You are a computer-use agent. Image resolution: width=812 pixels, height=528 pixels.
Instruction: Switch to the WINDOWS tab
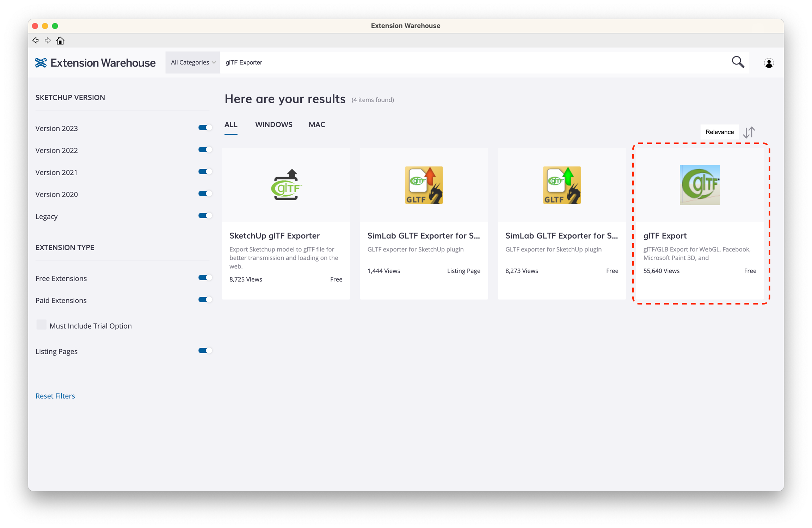click(273, 124)
